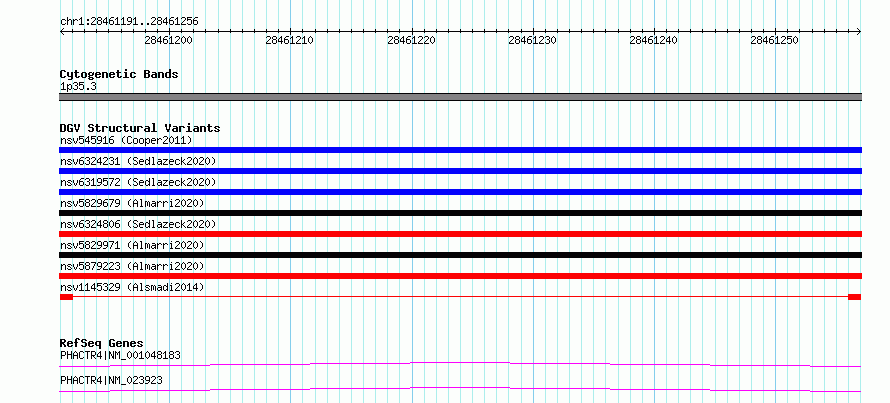Click the nsv6319572 (Sedlazeck2020) label
This screenshot has width=890, height=403.
coord(138,182)
